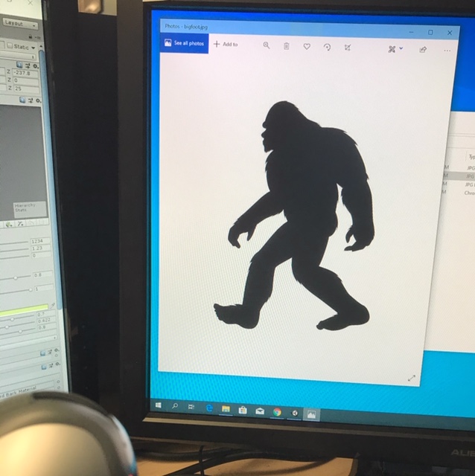Open Task View on the taskbar
This screenshot has width=475, height=476.
point(191,407)
